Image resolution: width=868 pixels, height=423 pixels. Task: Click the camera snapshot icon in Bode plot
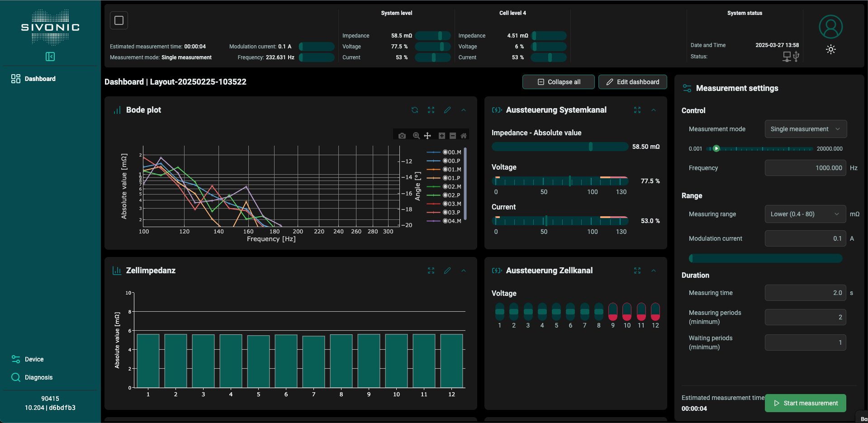(402, 136)
